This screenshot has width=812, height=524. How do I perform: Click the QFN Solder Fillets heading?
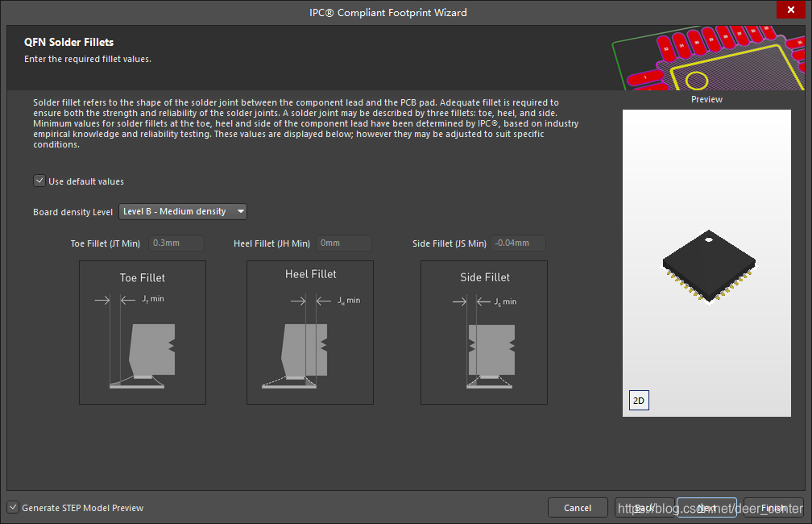click(x=68, y=42)
